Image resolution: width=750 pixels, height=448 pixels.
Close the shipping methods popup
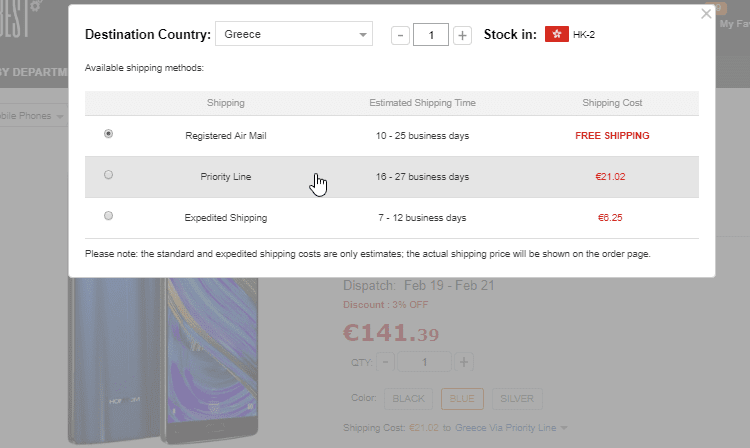coord(707,14)
